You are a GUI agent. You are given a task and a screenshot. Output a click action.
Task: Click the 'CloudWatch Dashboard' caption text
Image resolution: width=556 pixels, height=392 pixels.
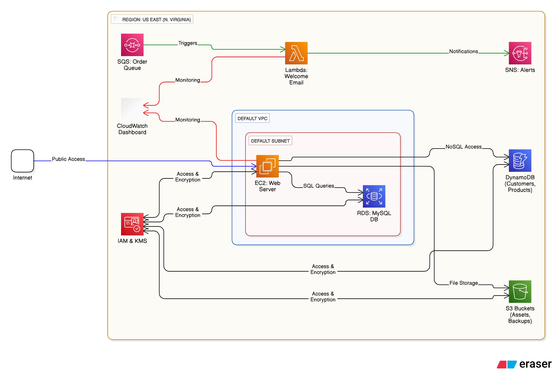[x=132, y=129]
